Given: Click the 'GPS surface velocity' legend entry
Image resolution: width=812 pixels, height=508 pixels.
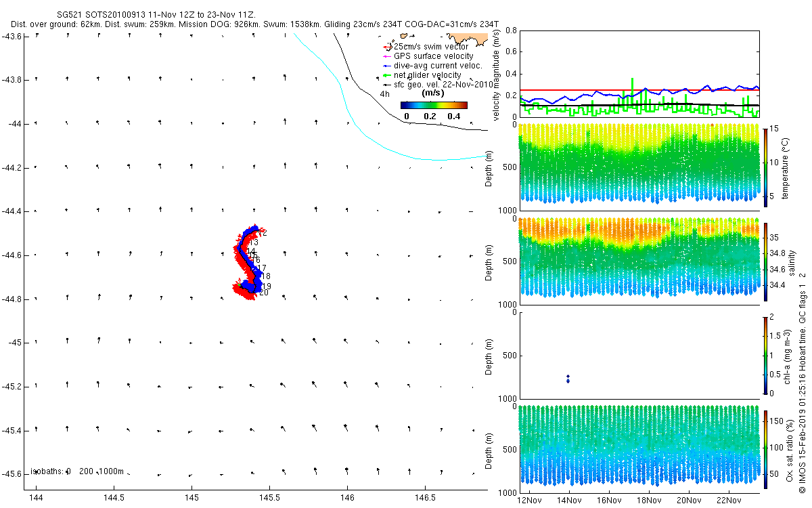Looking at the screenshot, I should click(x=428, y=56).
